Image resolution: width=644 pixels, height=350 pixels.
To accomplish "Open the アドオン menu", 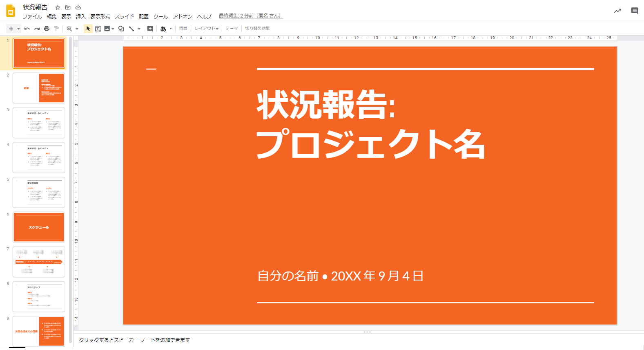I will tap(183, 16).
